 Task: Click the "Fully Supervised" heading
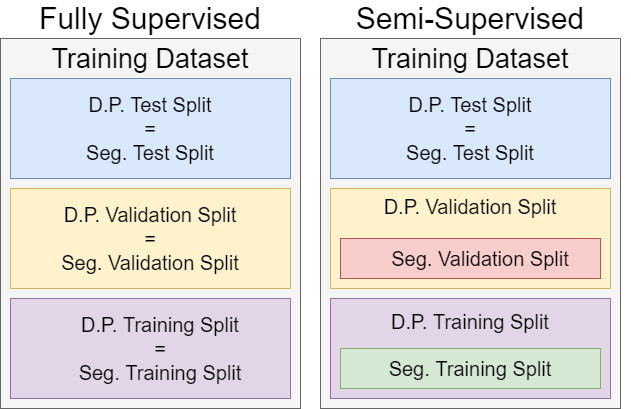pos(150,18)
